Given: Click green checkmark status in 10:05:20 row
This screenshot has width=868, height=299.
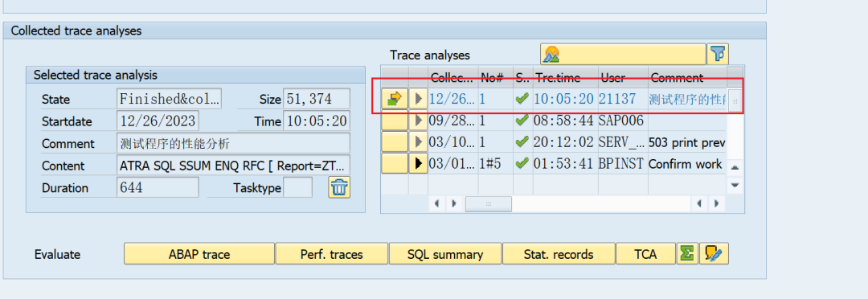Looking at the screenshot, I should (x=522, y=99).
